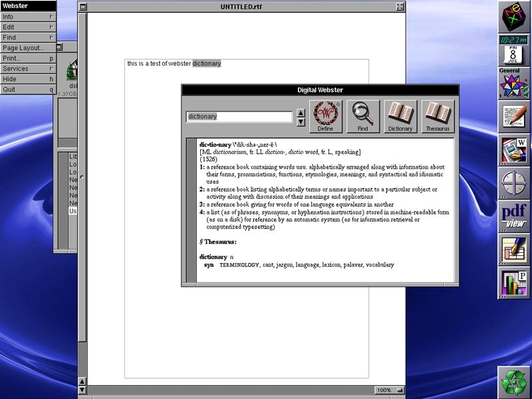532x399 pixels.
Task: Click the Digital Webster title bar
Action: [x=321, y=90]
